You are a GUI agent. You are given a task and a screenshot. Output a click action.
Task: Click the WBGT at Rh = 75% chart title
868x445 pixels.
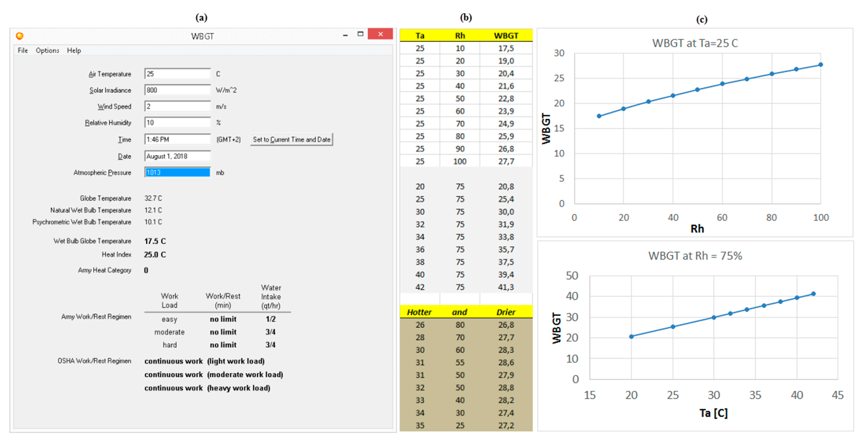coord(695,256)
